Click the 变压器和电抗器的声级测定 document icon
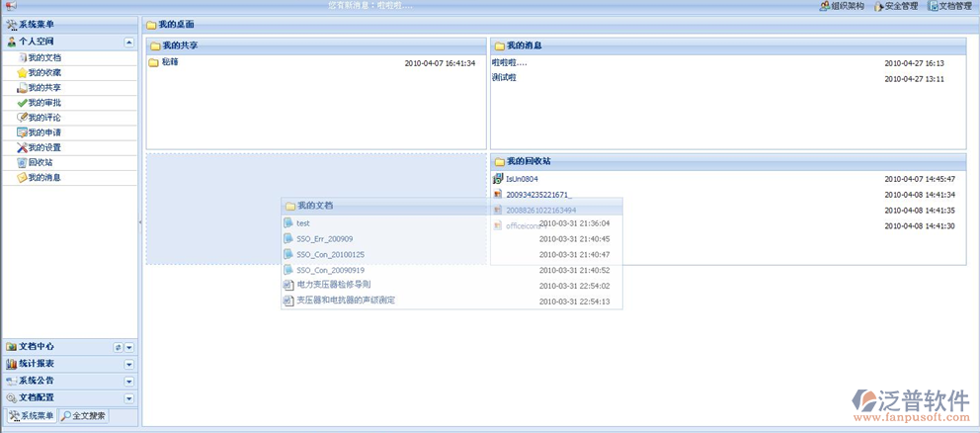 [x=288, y=301]
